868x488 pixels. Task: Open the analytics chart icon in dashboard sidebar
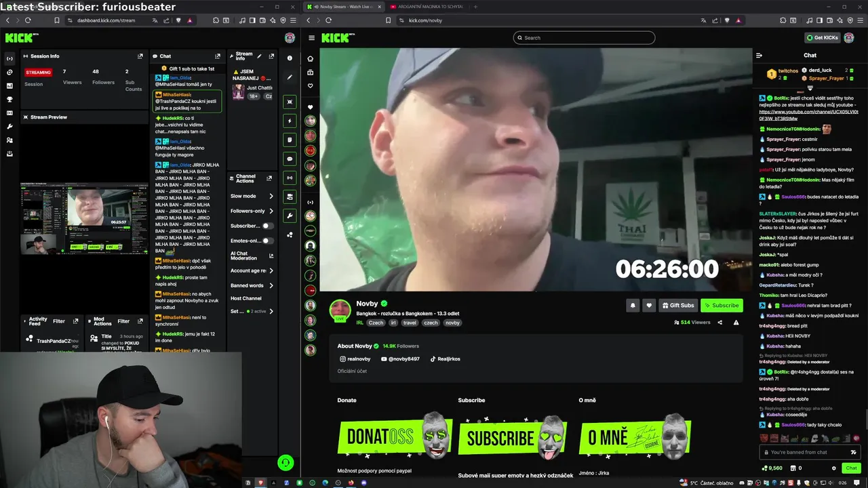coord(9,86)
